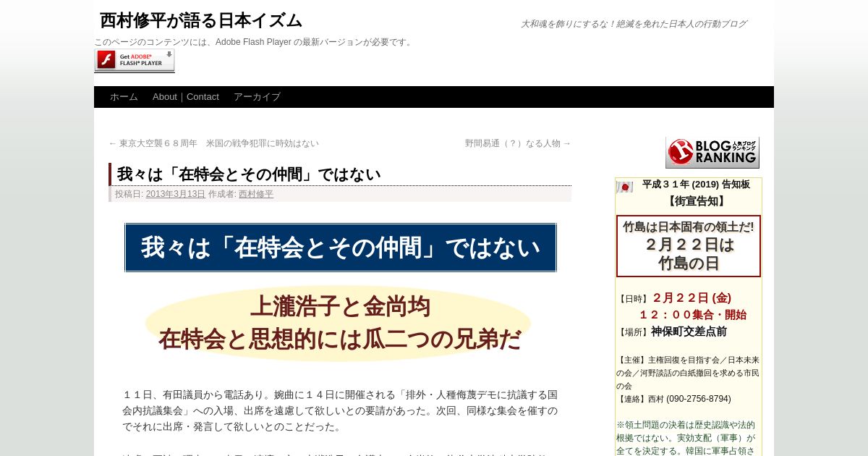
Task: Click the Flash Player requirement notice text
Action: click(254, 42)
